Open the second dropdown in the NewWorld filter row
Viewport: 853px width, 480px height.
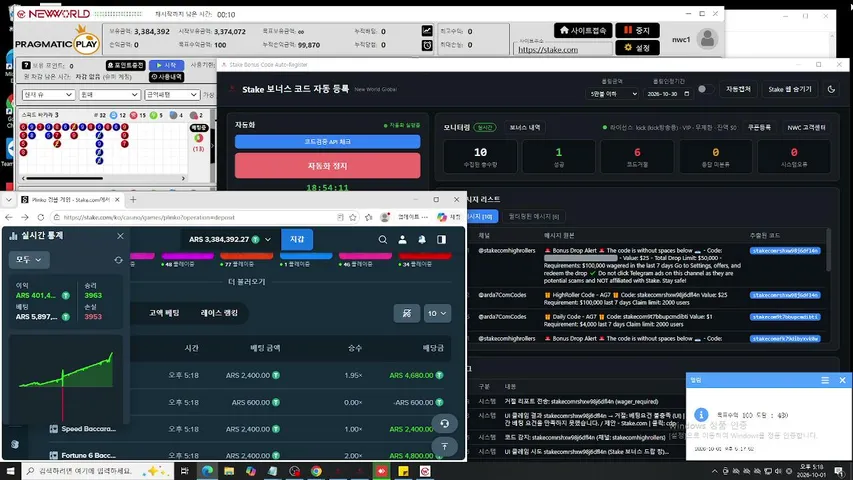(109, 95)
